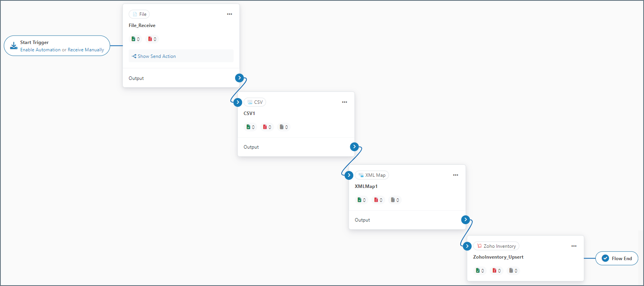This screenshot has width=644, height=286.
Task: Select the Zoho Inventory connector type tag
Action: (x=497, y=246)
